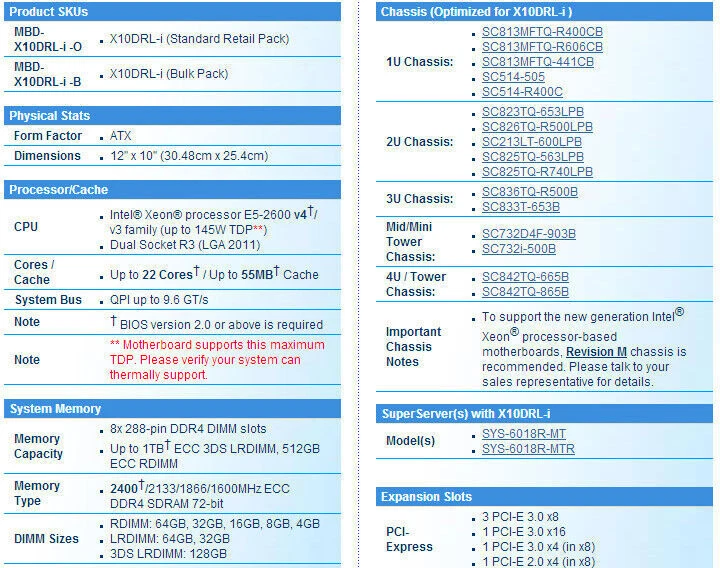Click the 12" x 10" dimensions value

coord(189,156)
